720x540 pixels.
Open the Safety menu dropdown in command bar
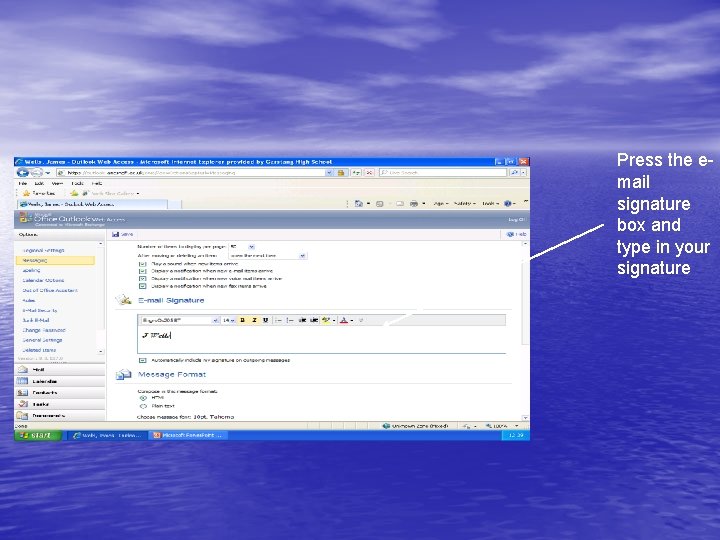464,203
